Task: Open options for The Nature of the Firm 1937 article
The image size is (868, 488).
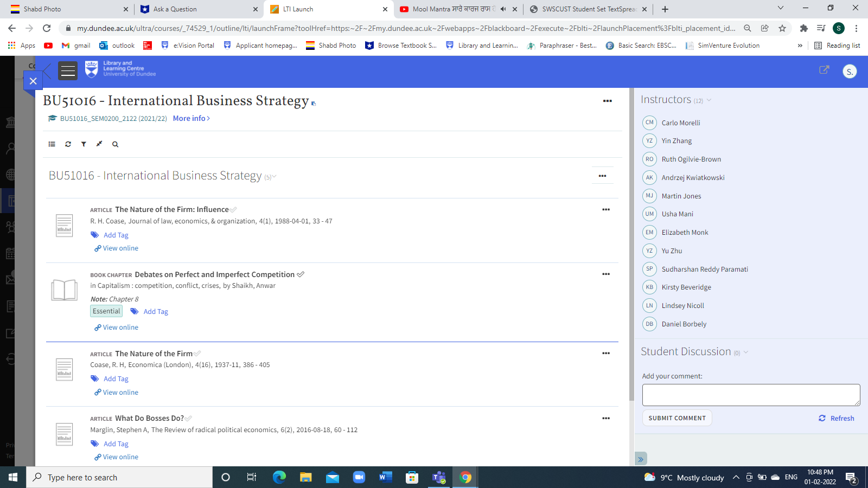Action: click(606, 353)
